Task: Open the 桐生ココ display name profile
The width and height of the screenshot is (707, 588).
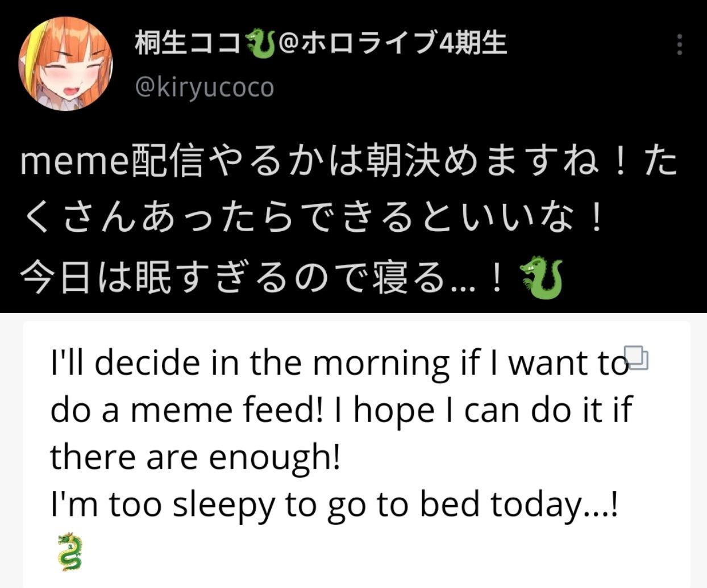Action: pos(188,43)
